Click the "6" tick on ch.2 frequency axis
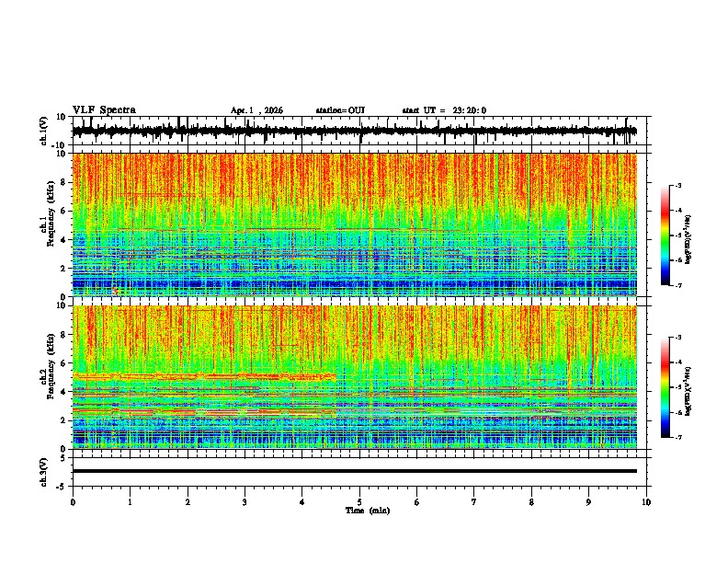This screenshot has width=728, height=563. 64,362
